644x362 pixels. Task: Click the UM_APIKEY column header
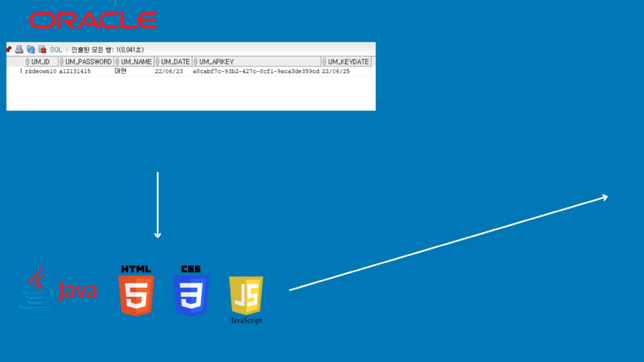(x=217, y=62)
